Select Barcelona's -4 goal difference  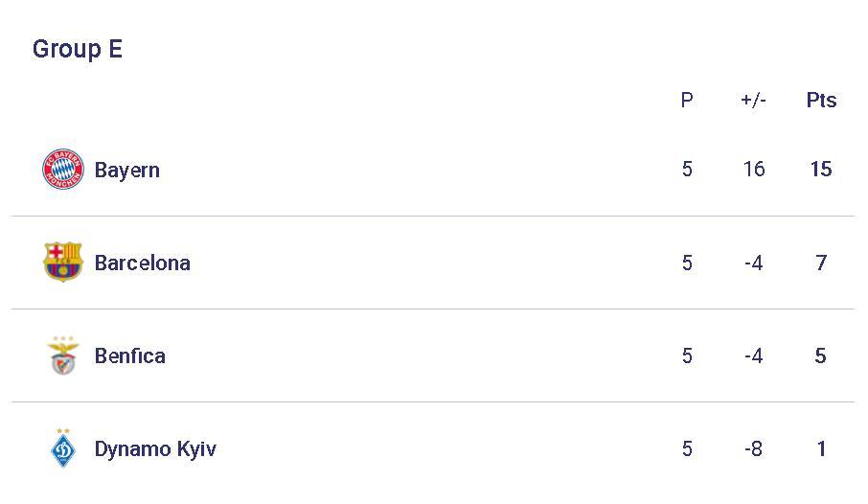pos(754,263)
